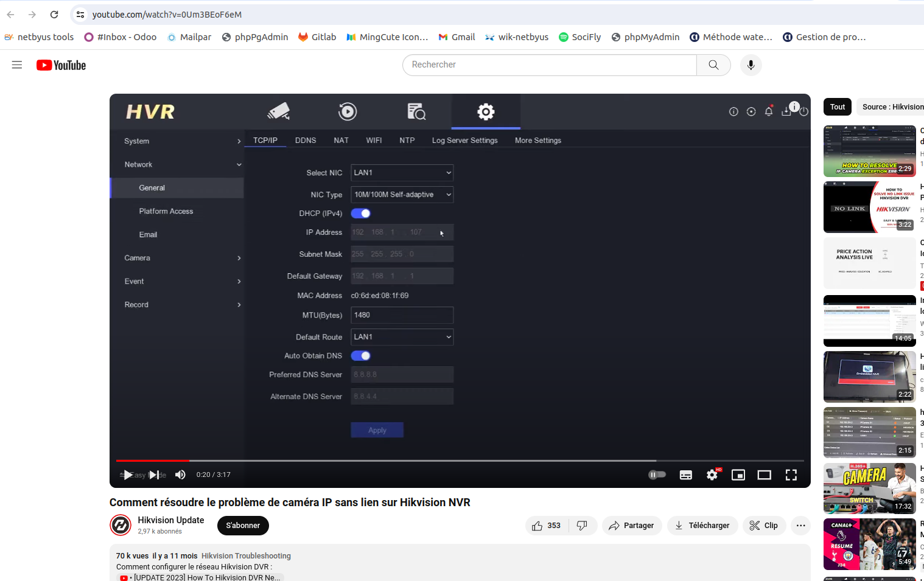The image size is (924, 581).
Task: Seek on the video progress bar
Action: point(460,461)
